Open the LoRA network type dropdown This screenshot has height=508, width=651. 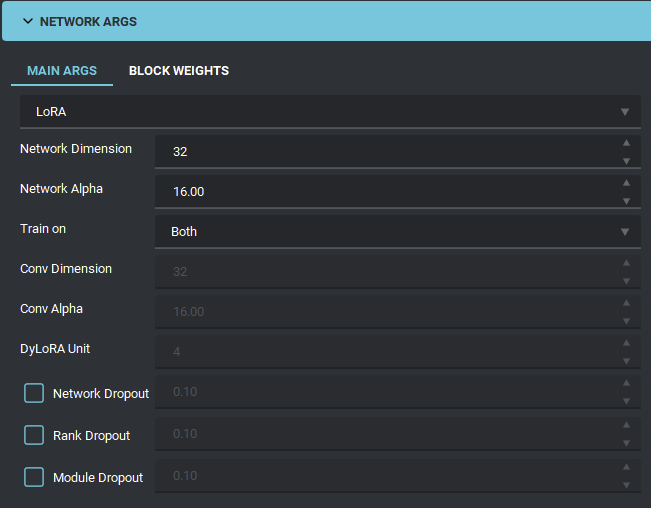[330, 112]
